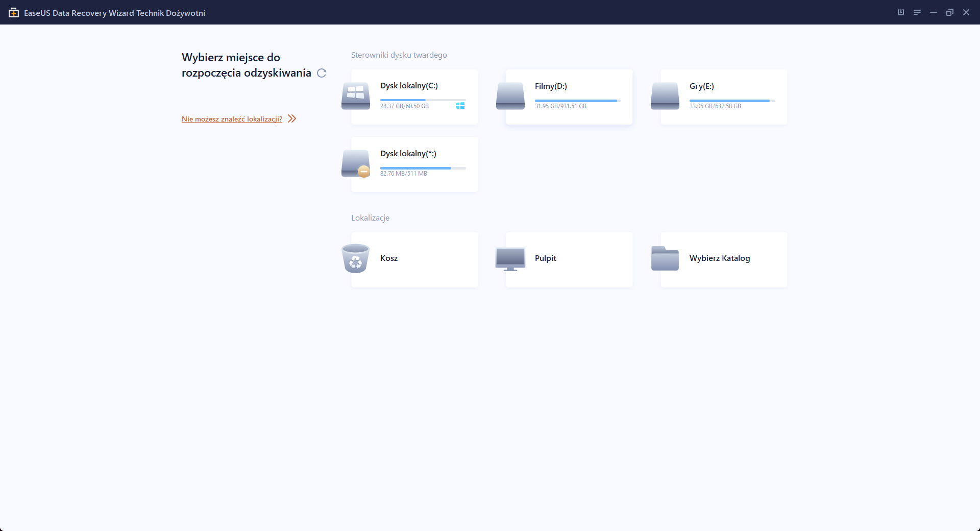Minimize the EaseUS window

click(934, 12)
